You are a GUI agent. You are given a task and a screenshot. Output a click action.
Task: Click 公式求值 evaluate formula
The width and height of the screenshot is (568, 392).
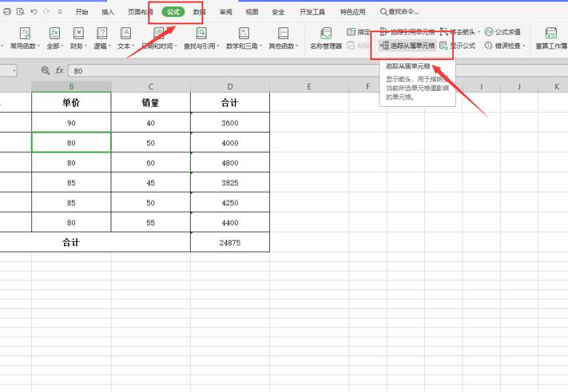point(502,32)
